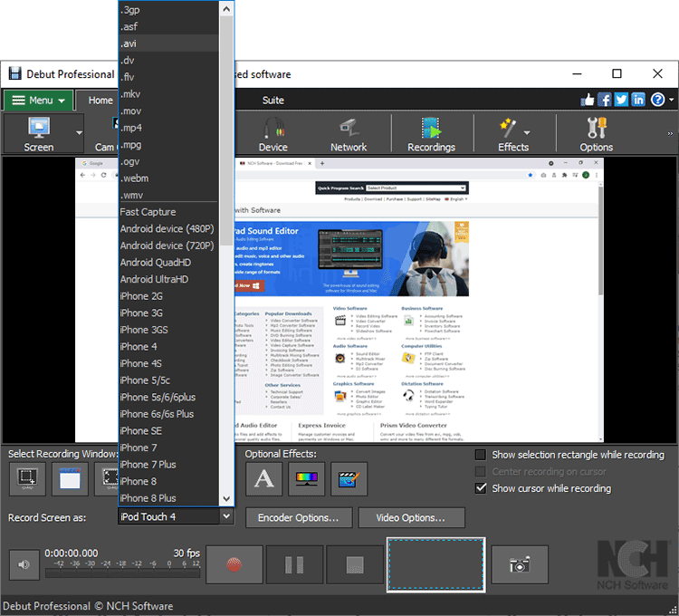Choose Fast Capture preset

(168, 212)
